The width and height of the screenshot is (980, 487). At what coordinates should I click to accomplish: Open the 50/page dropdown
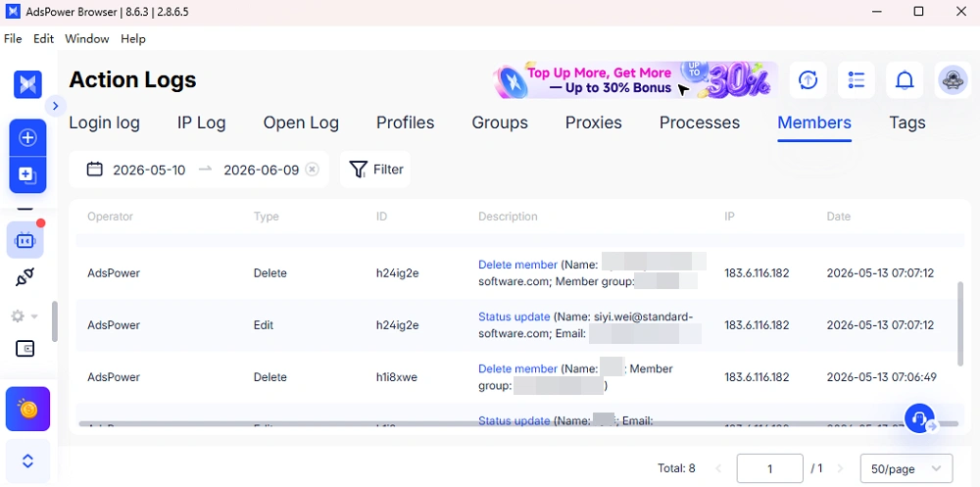tap(906, 468)
